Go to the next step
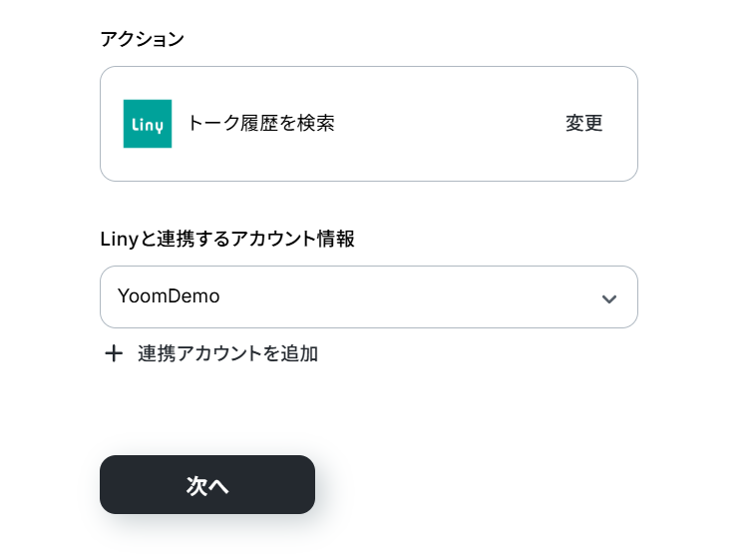Viewport: 756px width, 560px height. point(207,485)
